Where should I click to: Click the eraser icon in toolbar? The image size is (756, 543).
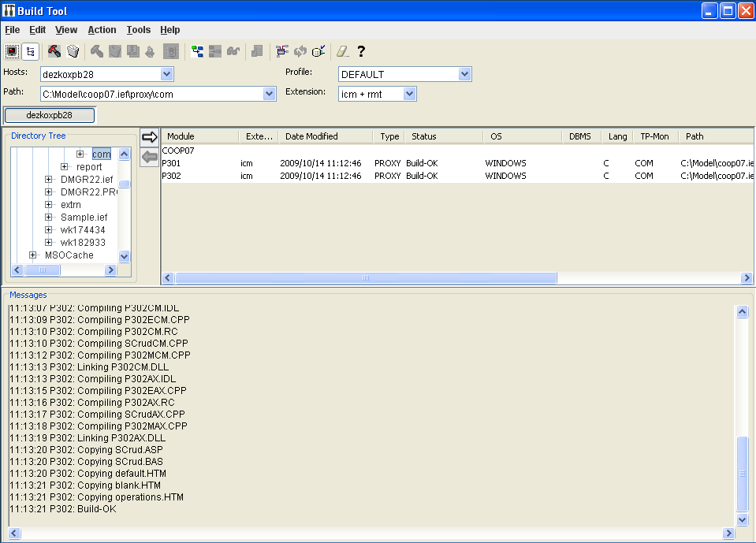coord(342,51)
